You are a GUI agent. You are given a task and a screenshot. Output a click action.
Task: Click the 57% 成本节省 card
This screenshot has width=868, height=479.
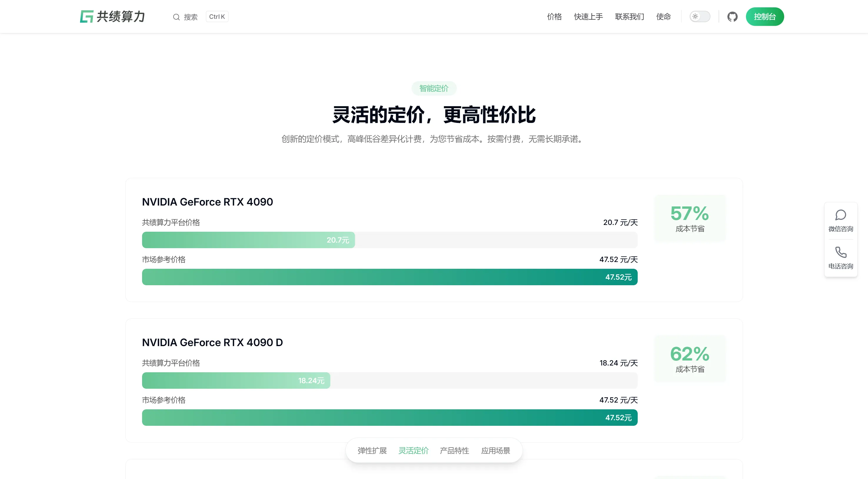pos(690,218)
